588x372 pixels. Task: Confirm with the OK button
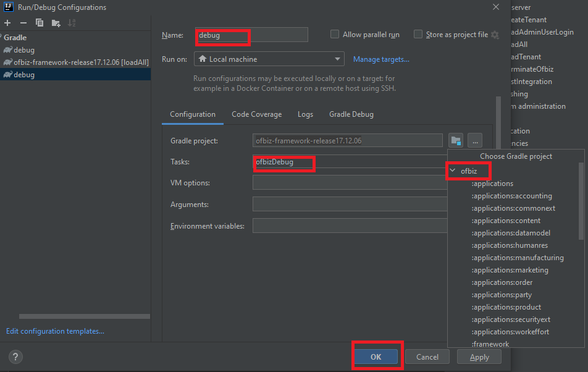376,357
